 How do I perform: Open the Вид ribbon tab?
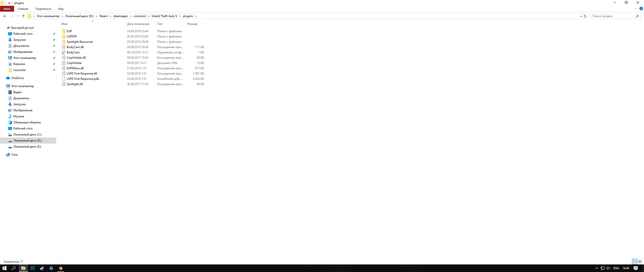click(61, 9)
